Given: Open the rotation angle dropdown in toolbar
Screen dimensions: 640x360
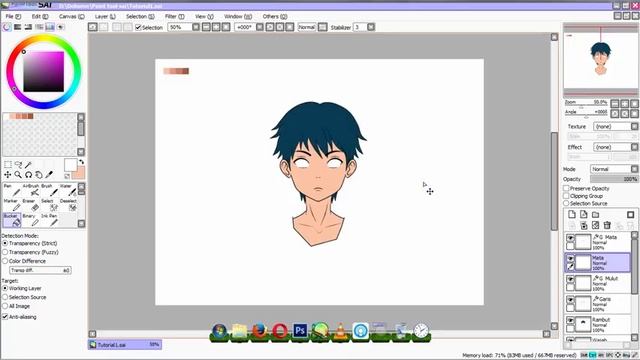Looking at the screenshot, I should pos(260,27).
